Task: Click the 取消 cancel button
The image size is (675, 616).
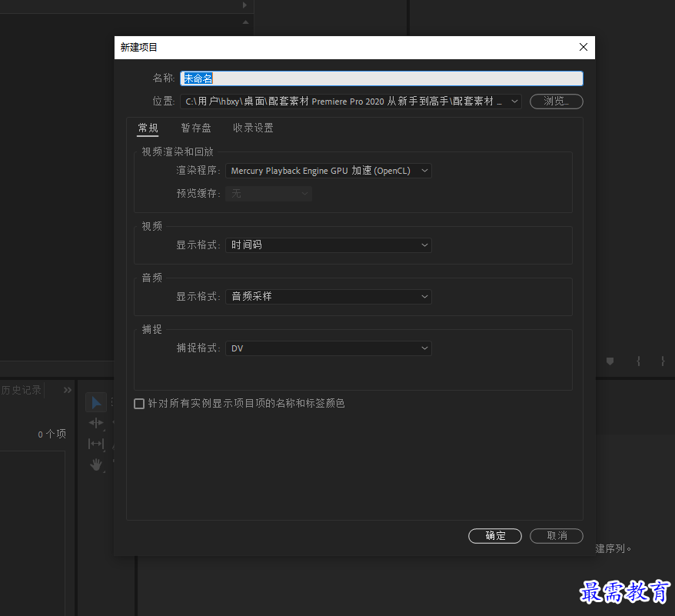Action: click(x=556, y=536)
